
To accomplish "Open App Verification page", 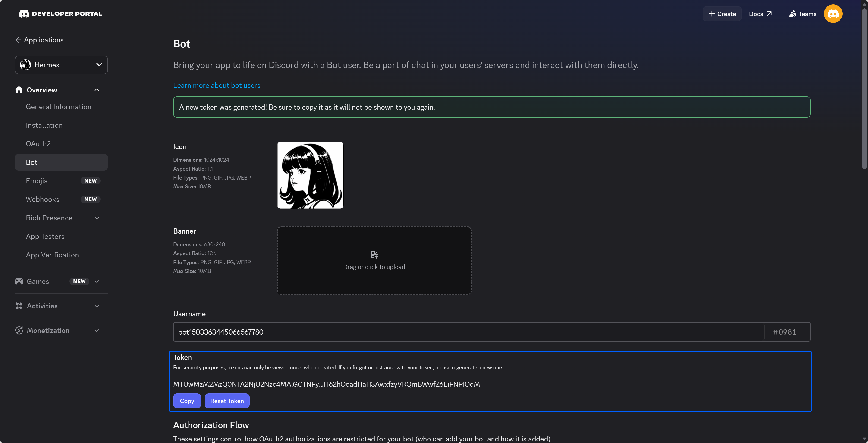I will coord(52,255).
